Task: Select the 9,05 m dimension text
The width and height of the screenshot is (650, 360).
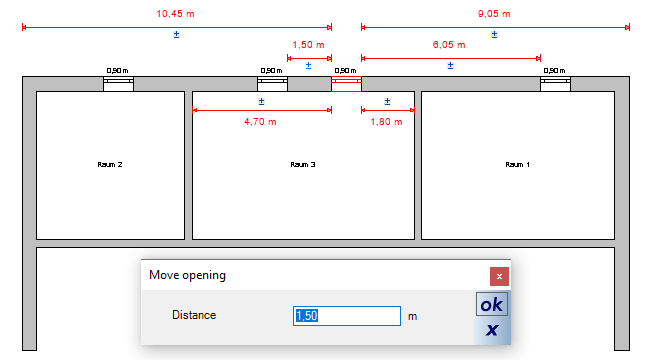Action: (494, 14)
